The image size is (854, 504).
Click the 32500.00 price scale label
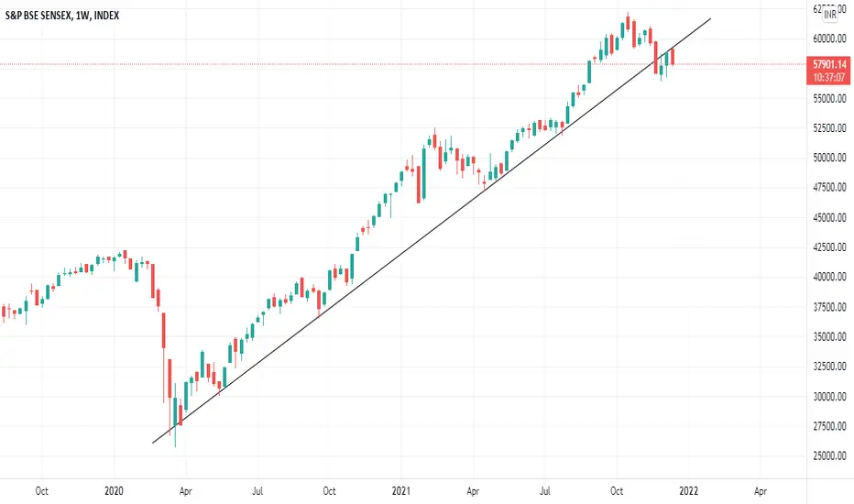[x=830, y=367]
